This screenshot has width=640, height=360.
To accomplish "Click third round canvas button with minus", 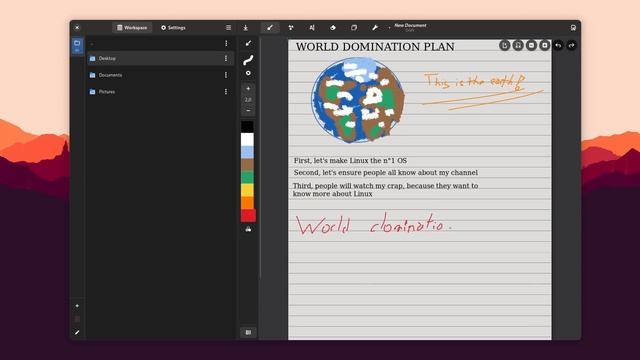I will 531,45.
